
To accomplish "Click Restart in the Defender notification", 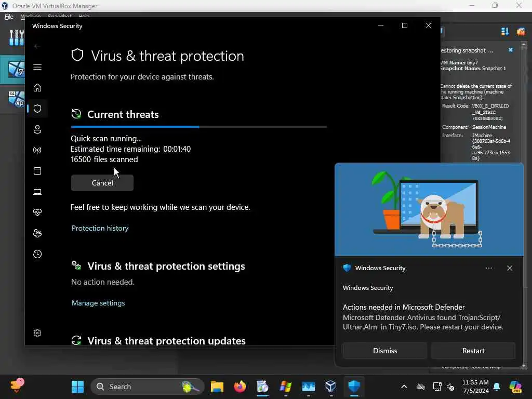I will coord(473,351).
